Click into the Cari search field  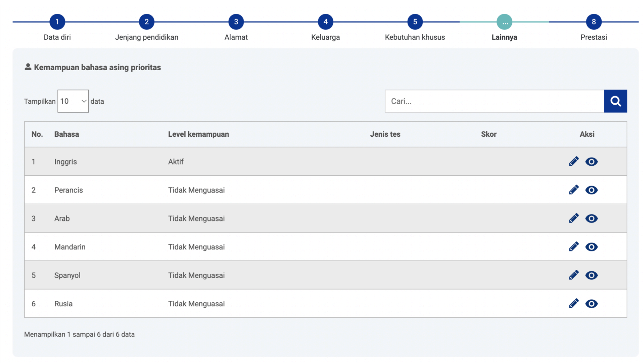pyautogui.click(x=494, y=101)
